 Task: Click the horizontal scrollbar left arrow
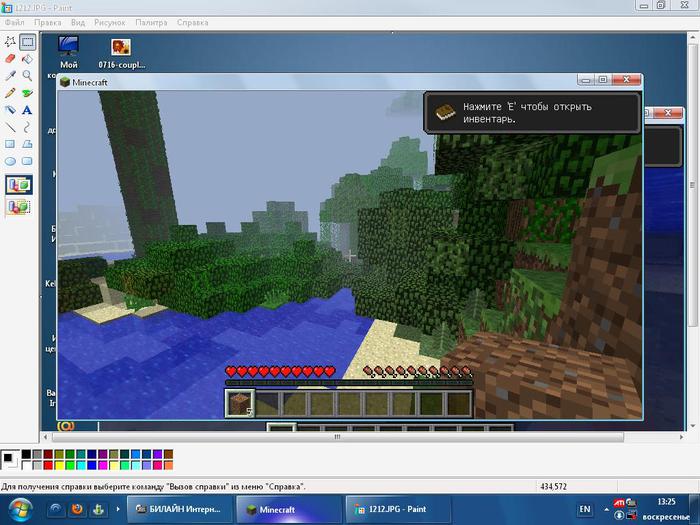pyautogui.click(x=45, y=437)
